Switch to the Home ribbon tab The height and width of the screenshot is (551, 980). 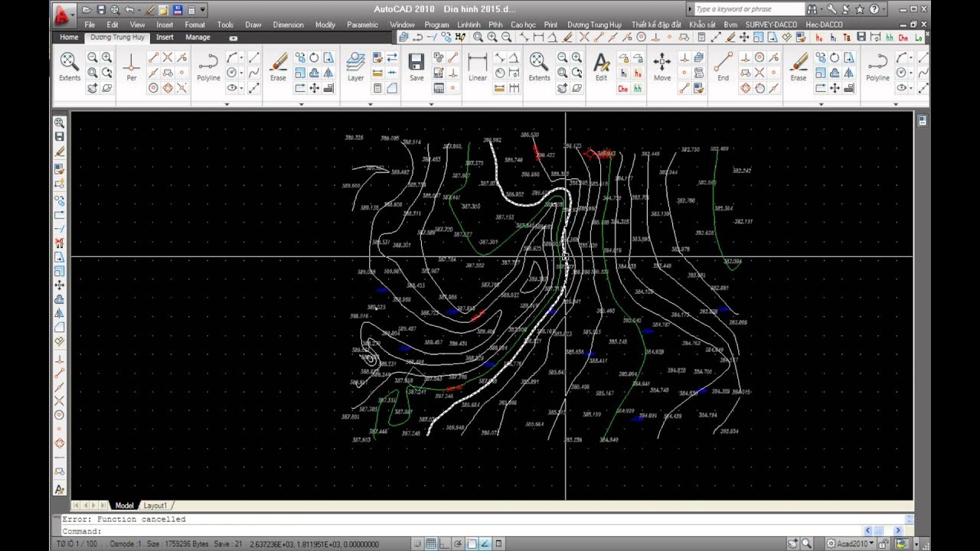point(69,37)
